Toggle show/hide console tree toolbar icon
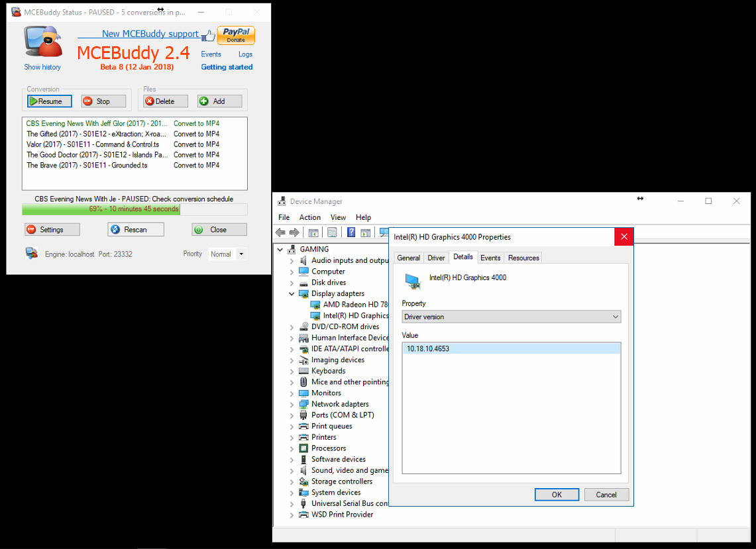Viewport: 756px width, 549px height. pos(313,232)
